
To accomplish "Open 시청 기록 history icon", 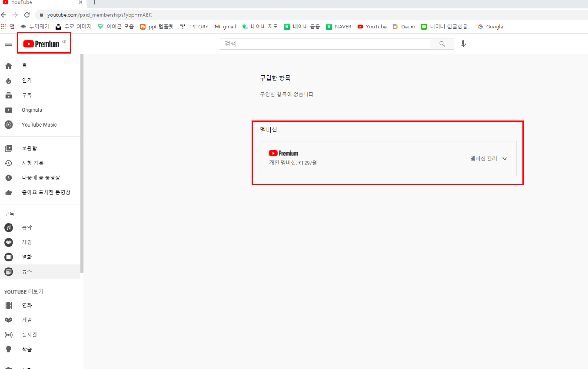I will [x=9, y=163].
